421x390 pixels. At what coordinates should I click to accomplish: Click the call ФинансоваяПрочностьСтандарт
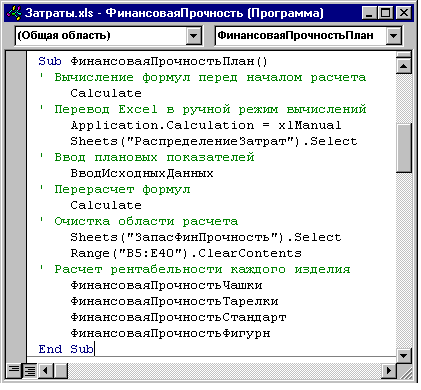coord(178,317)
